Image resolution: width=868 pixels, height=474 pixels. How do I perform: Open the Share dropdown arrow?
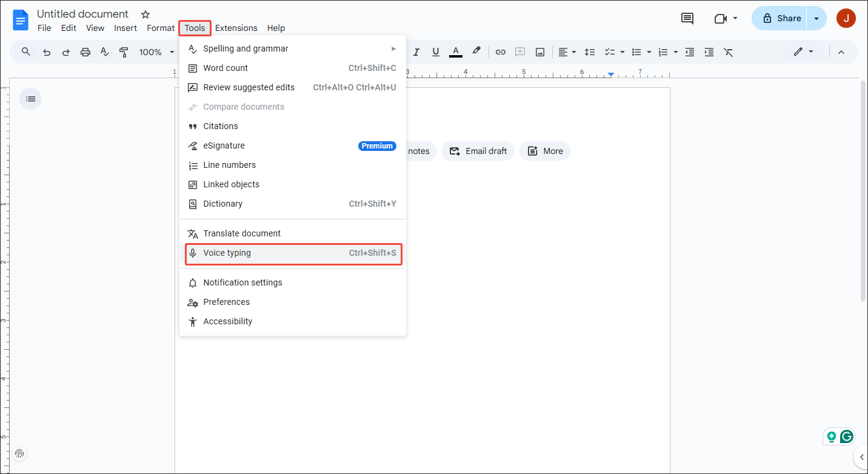point(816,18)
